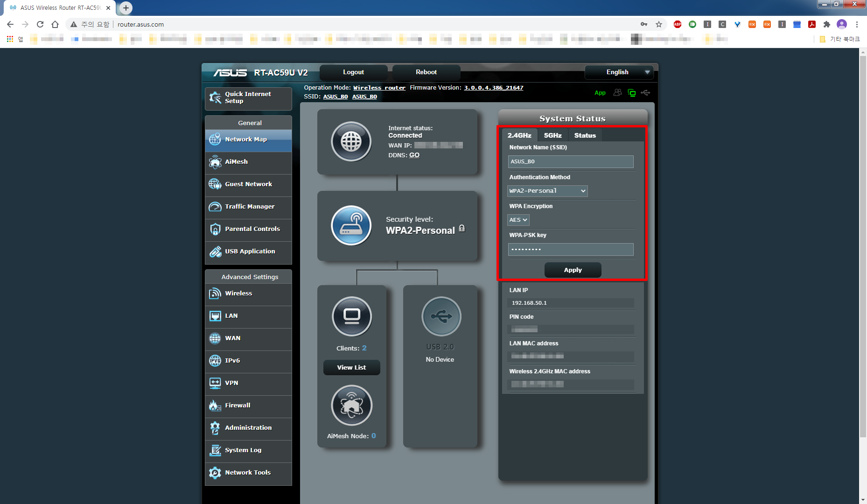This screenshot has height=504, width=867.
Task: Open Traffic Manager gauge icon
Action: point(215,206)
